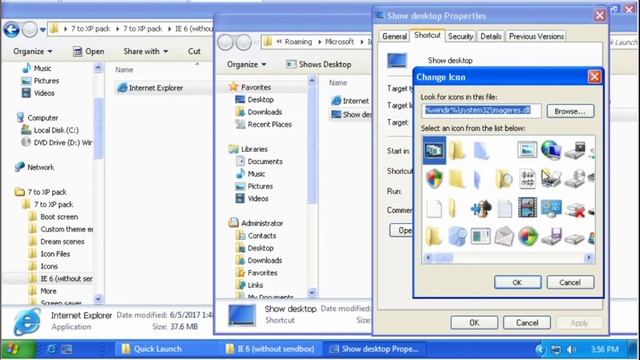Click OK in Change Icon dialog
Viewport: 640px width, 360px height.
[x=518, y=282]
